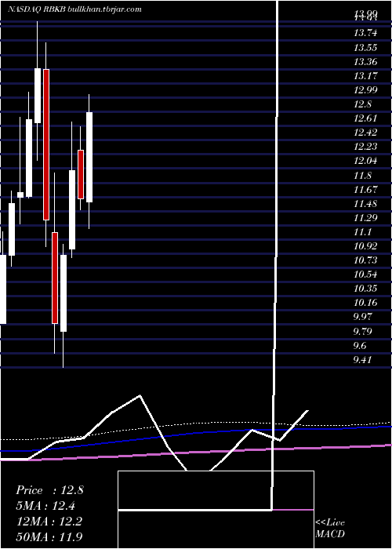
Task: Click the 9.97 price axis label
Action: [x=363, y=317]
